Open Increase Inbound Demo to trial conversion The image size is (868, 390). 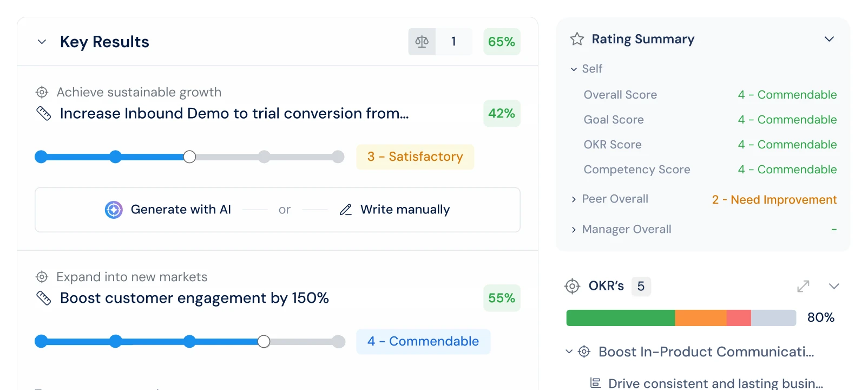point(234,113)
